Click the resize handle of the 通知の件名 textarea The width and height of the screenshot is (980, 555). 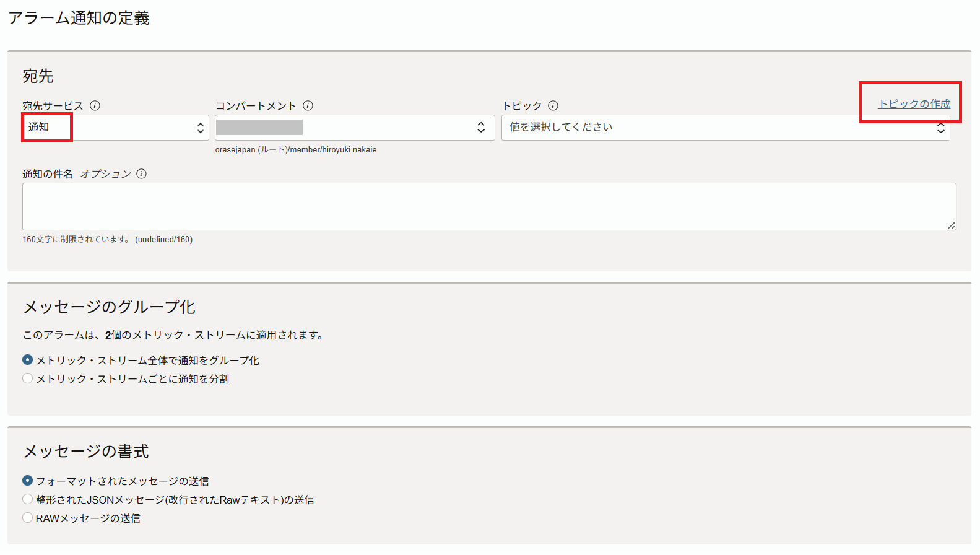pos(952,225)
